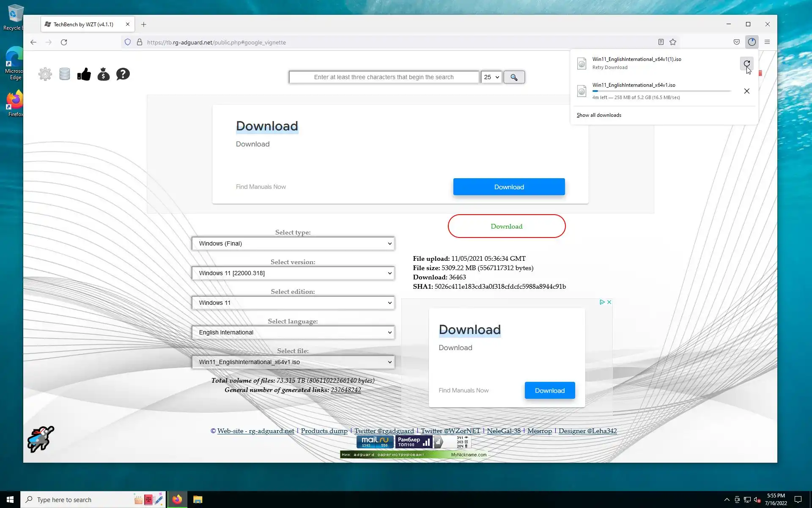
Task: Switch to the TechBench by WZT tab
Action: tap(83, 25)
